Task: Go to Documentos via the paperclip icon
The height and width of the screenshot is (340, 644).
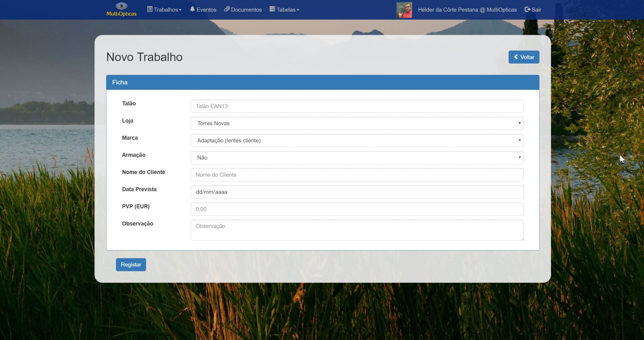Action: (243, 10)
